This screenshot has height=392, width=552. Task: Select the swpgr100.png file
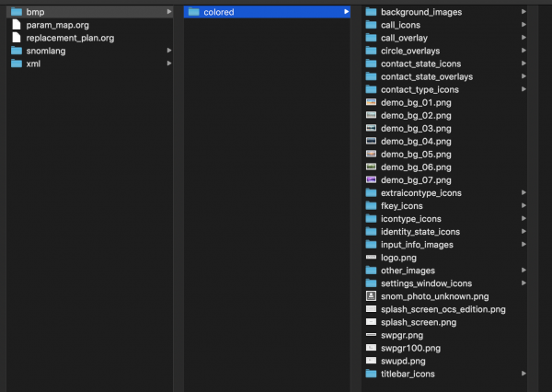[410, 348]
